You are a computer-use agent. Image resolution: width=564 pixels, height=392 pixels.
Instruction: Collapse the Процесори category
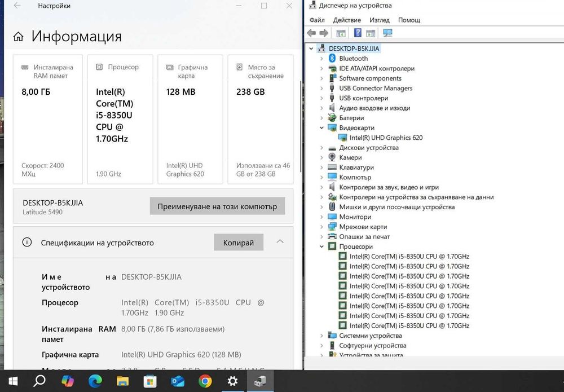point(321,246)
